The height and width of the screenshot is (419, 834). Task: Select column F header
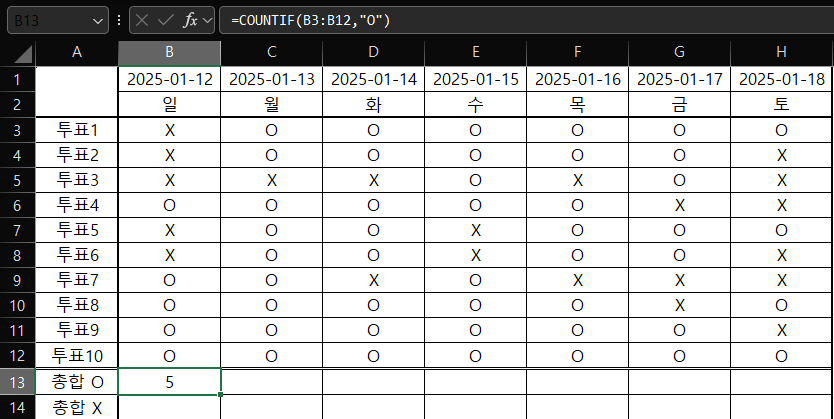578,52
